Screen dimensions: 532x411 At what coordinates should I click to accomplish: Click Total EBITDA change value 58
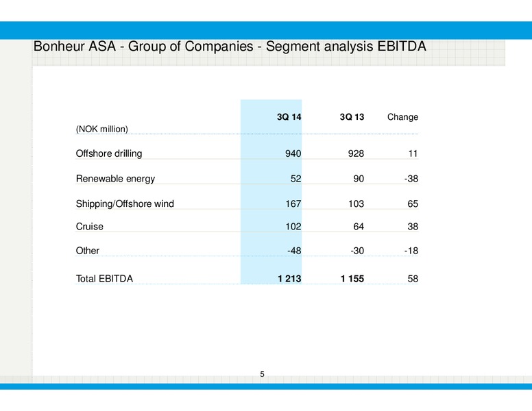click(x=413, y=279)
